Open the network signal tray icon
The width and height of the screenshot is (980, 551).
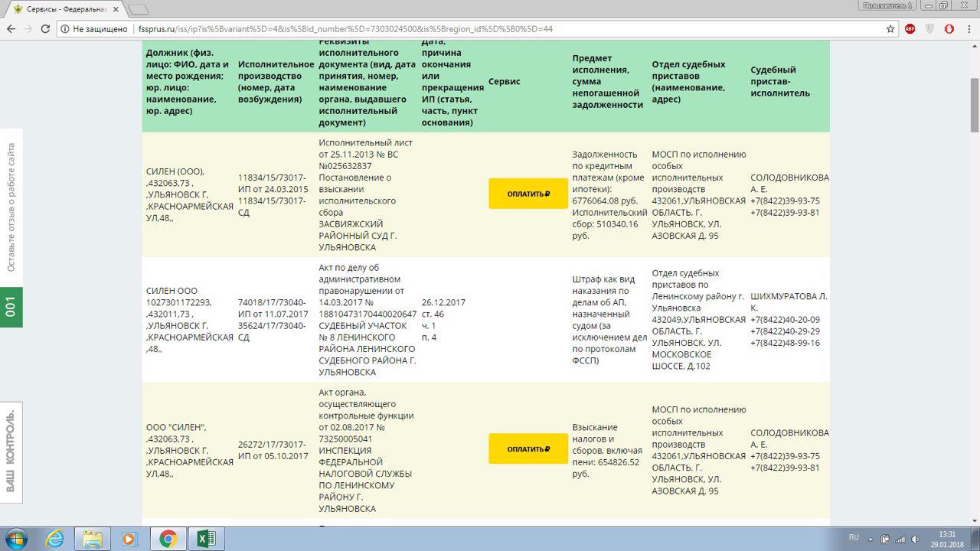pyautogui.click(x=901, y=538)
